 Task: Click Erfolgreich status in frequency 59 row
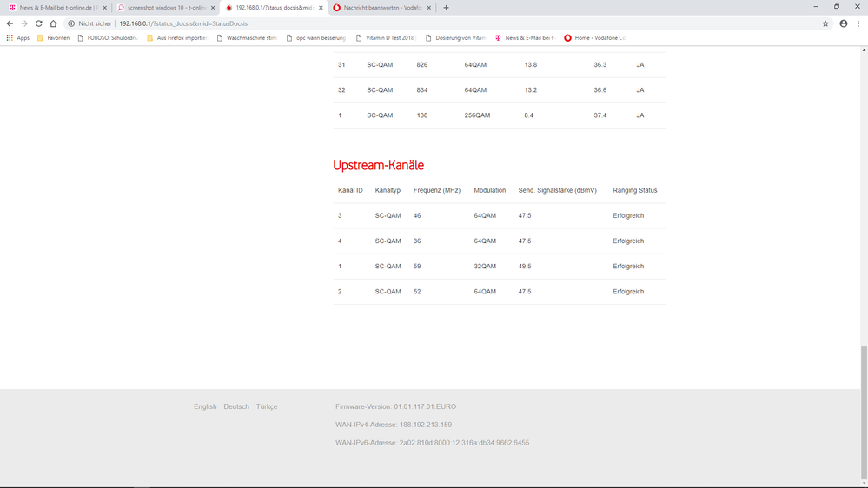coord(628,266)
